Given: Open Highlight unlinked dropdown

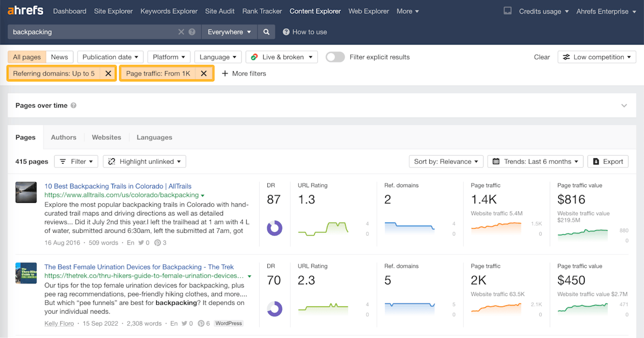Looking at the screenshot, I should pyautogui.click(x=144, y=162).
